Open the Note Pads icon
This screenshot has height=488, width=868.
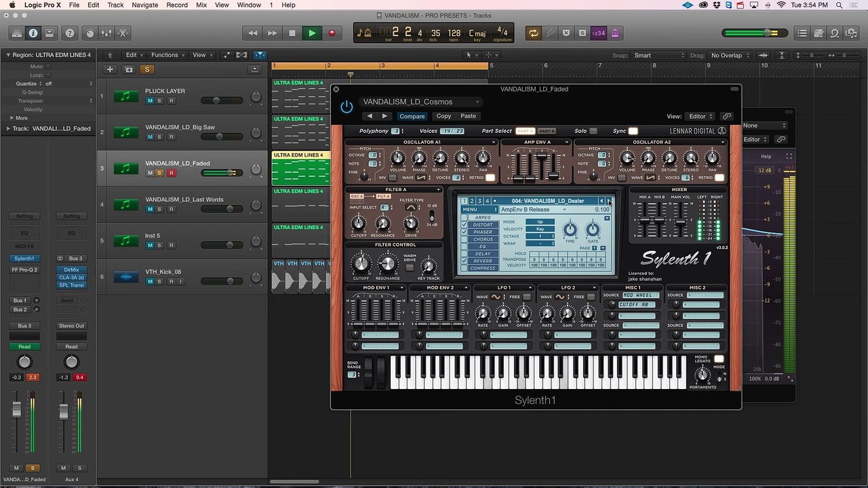click(x=818, y=33)
